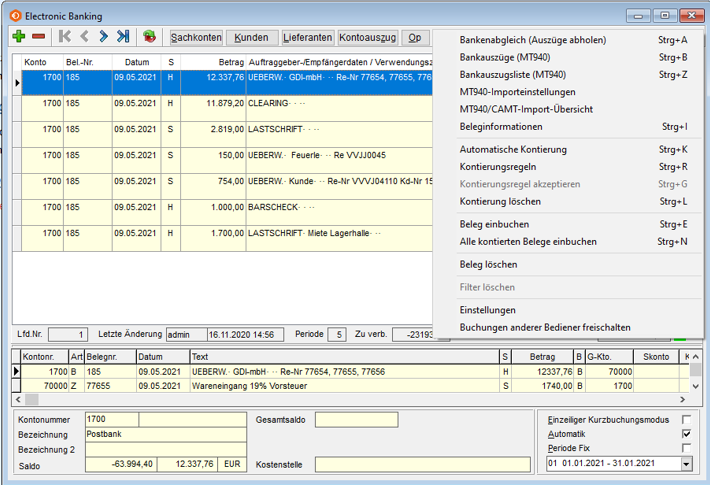Open the Lieferanten button
This screenshot has width=710, height=485.
(307, 37)
